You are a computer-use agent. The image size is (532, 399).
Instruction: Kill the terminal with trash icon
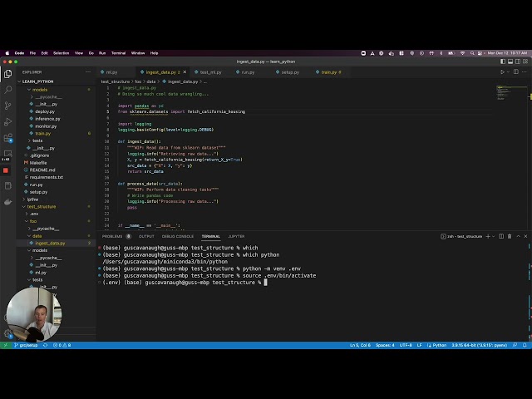coord(510,236)
